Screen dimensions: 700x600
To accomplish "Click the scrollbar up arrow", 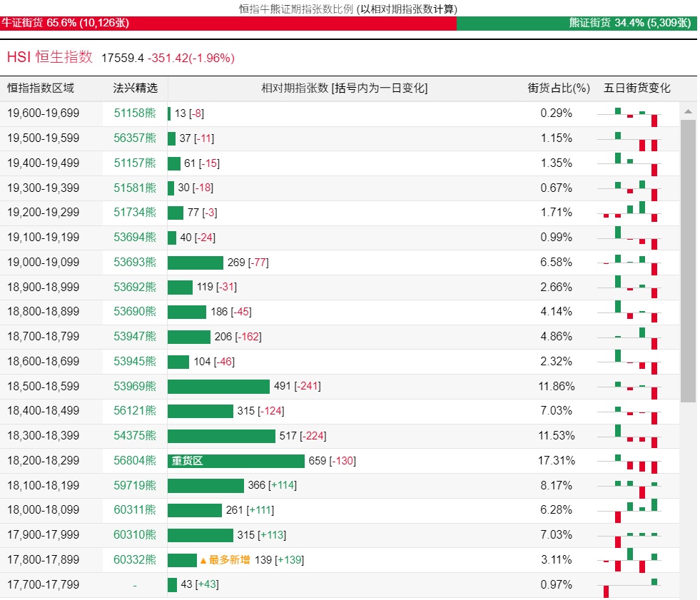I will 688,112.
